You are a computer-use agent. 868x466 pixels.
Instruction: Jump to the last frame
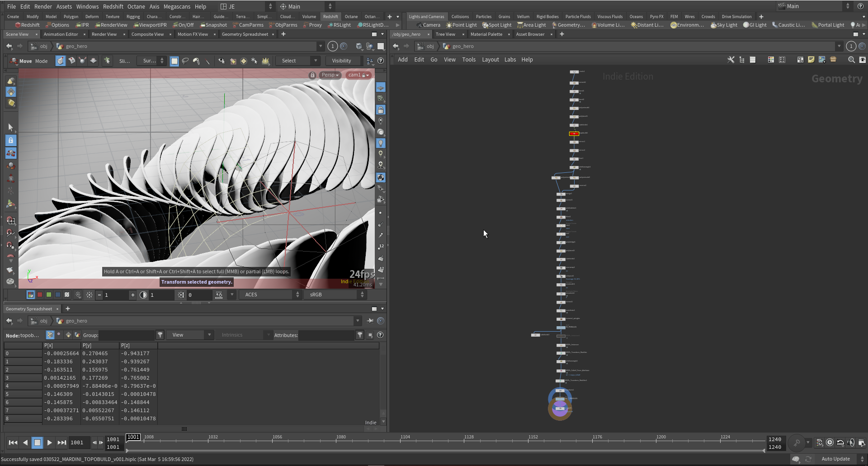[x=62, y=442]
